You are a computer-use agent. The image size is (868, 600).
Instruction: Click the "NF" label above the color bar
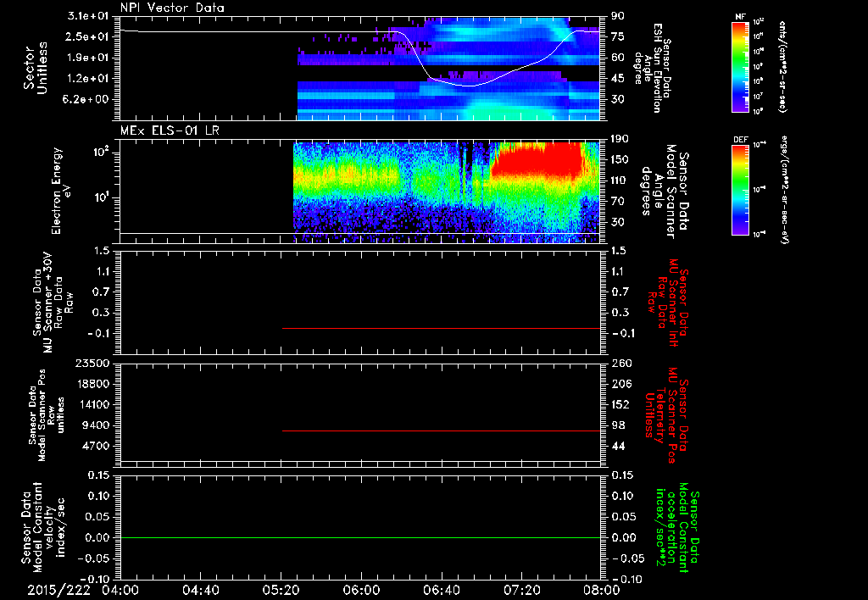pyautogui.click(x=740, y=17)
